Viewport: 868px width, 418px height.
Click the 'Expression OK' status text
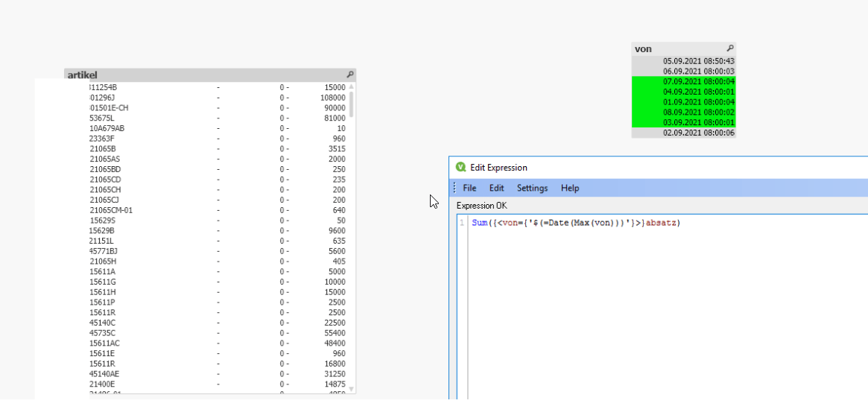(x=481, y=206)
